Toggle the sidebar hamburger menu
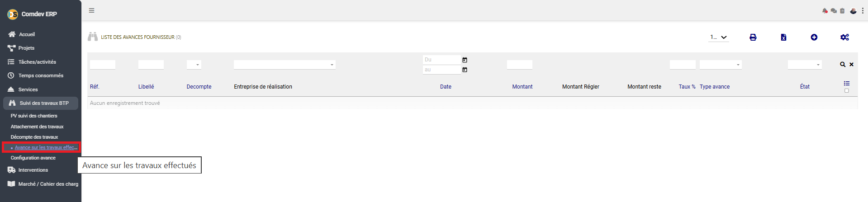Screen dimensions: 868x202 pos(92,10)
